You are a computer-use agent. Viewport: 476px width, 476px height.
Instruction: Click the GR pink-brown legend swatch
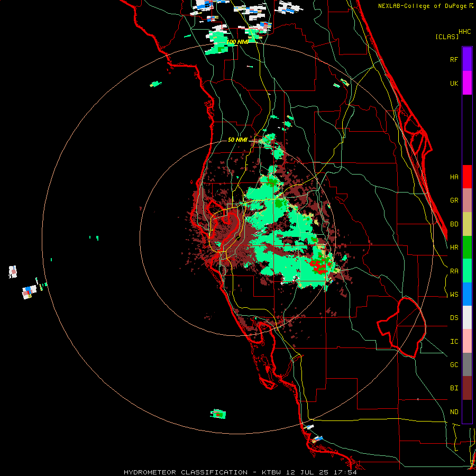pos(467,200)
